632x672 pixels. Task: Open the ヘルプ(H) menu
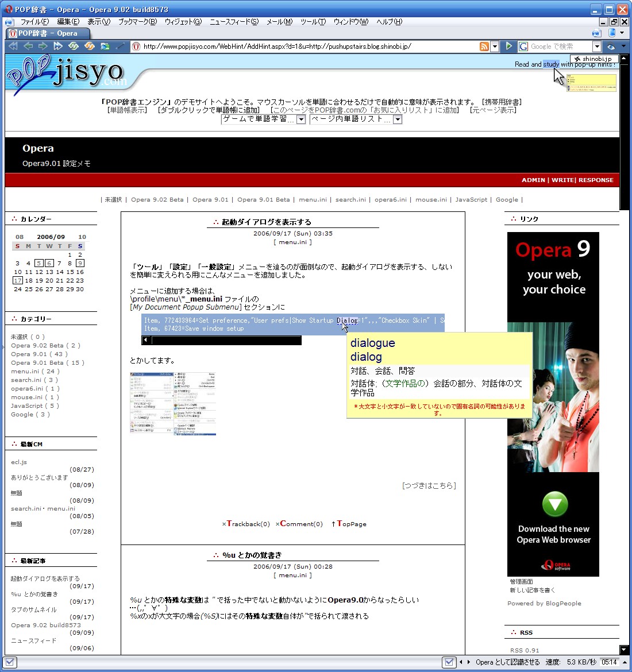[x=390, y=21]
